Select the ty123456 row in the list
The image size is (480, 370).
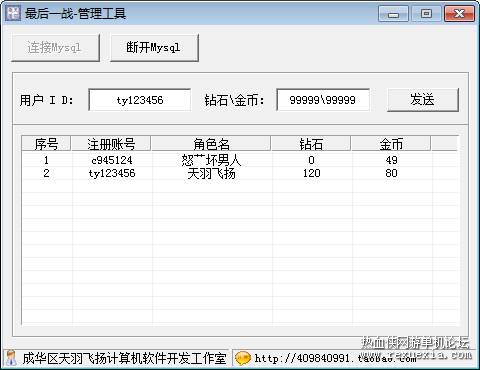click(x=240, y=173)
